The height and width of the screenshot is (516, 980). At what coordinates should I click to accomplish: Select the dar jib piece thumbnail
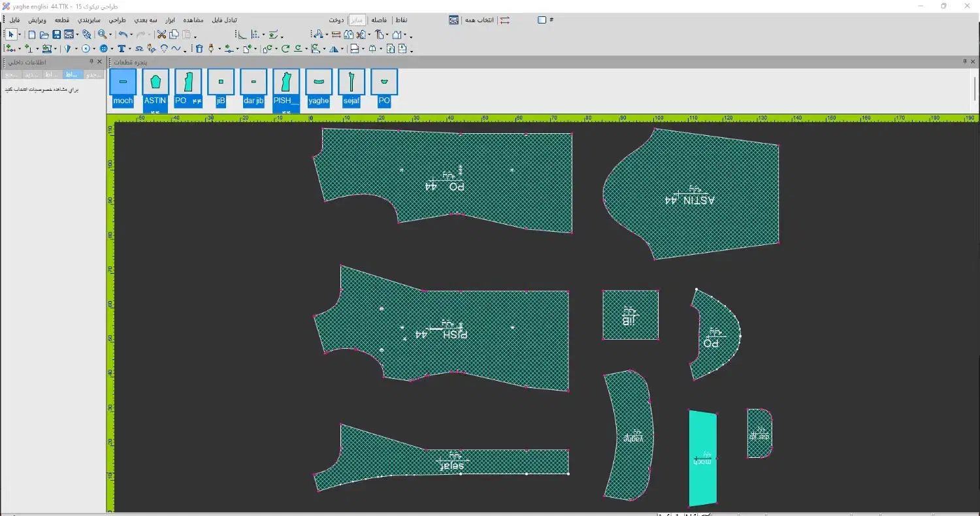click(x=253, y=82)
